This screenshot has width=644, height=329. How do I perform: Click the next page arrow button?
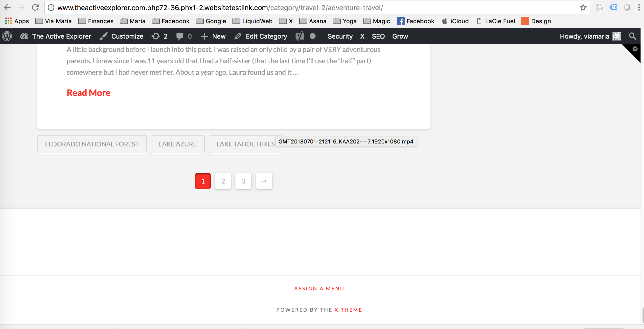pyautogui.click(x=264, y=181)
